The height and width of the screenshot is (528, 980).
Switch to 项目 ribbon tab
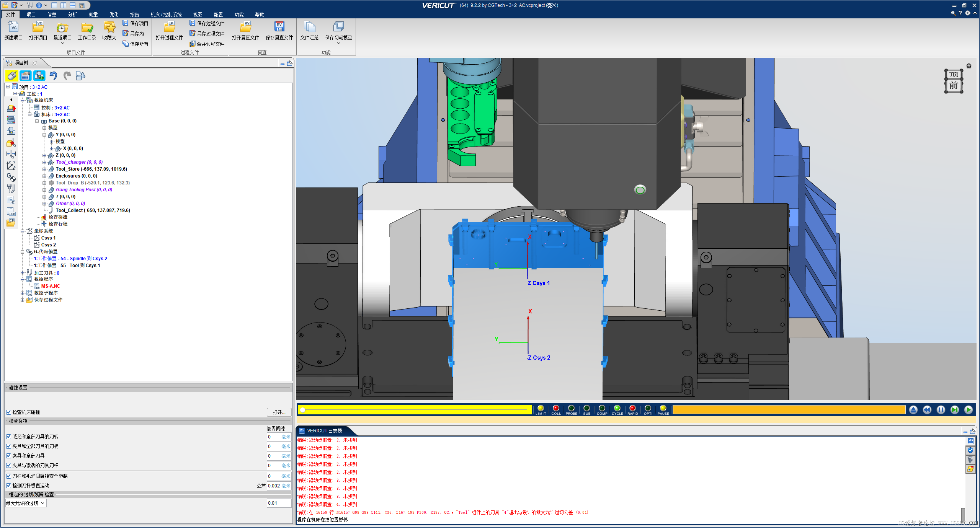click(31, 15)
